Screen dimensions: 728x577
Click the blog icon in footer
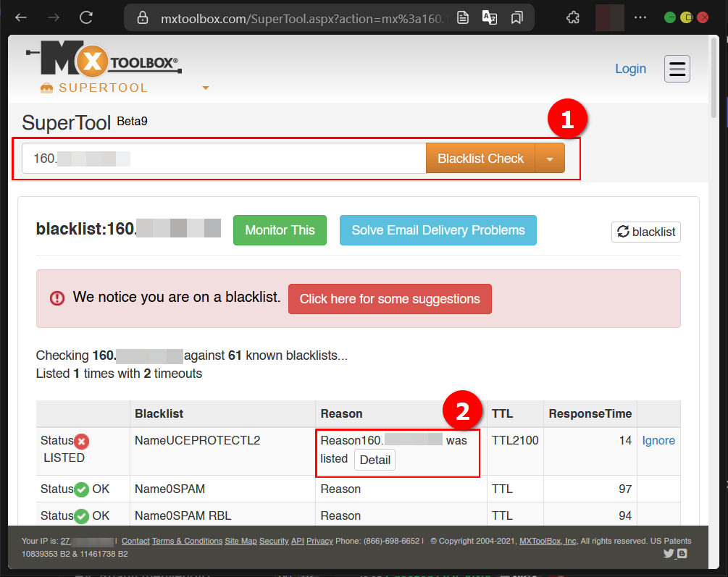click(682, 553)
